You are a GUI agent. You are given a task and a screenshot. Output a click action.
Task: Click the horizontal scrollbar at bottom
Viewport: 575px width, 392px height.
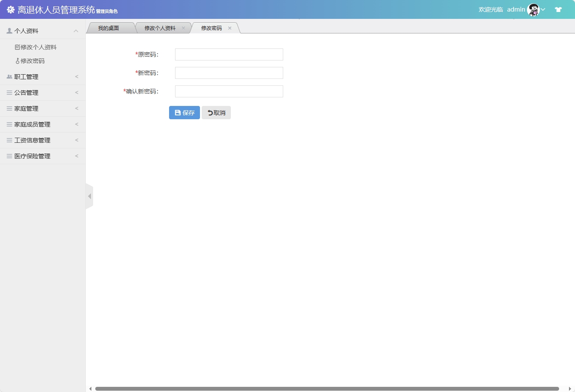pyautogui.click(x=327, y=389)
